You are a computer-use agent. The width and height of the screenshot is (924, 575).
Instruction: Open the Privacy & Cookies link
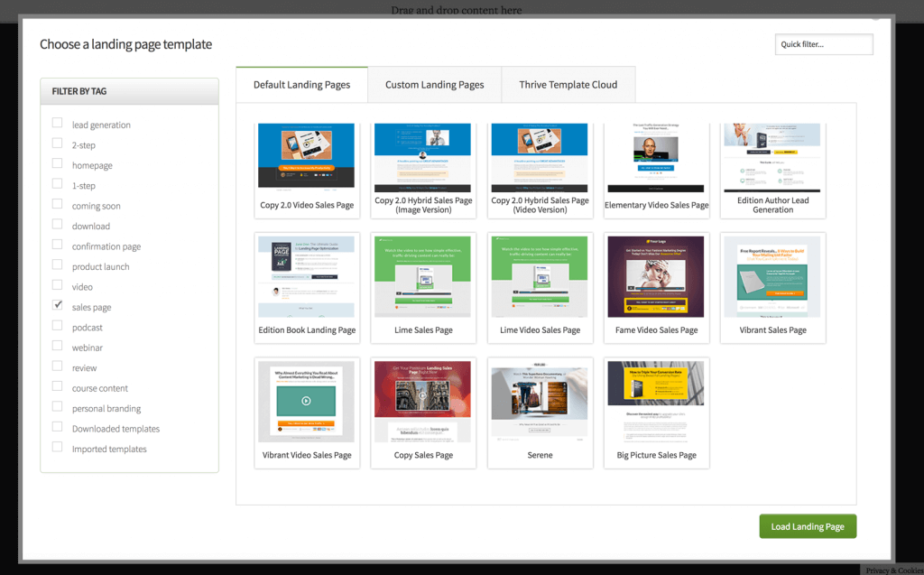[x=892, y=570]
